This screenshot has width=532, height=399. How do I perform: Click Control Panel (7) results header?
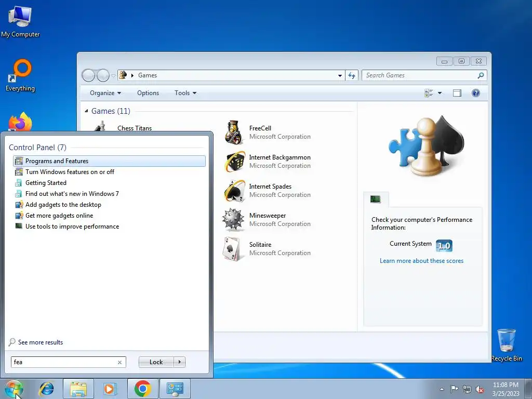[37, 147]
